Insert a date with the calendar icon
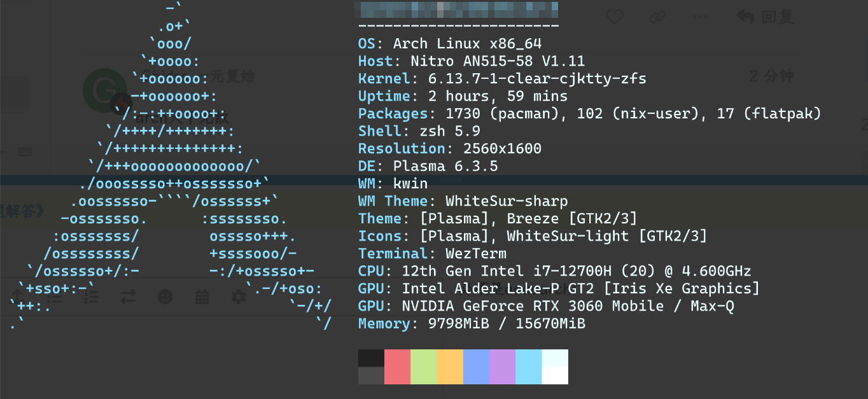 [202, 297]
